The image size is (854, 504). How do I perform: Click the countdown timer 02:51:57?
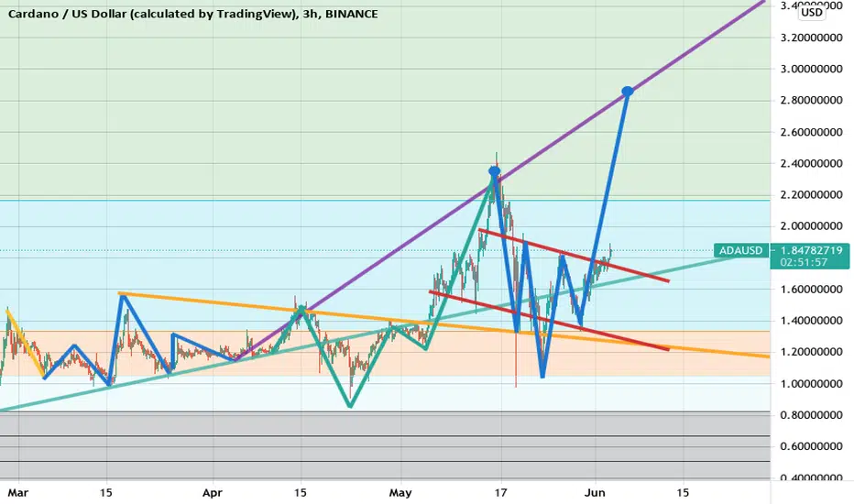coord(804,263)
